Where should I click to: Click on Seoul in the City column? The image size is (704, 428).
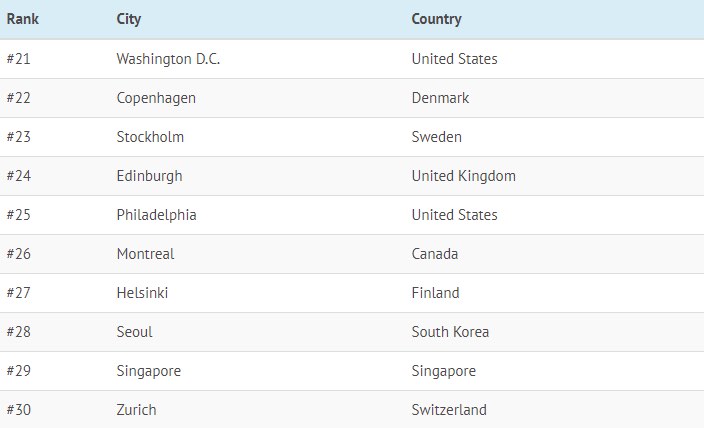point(135,332)
